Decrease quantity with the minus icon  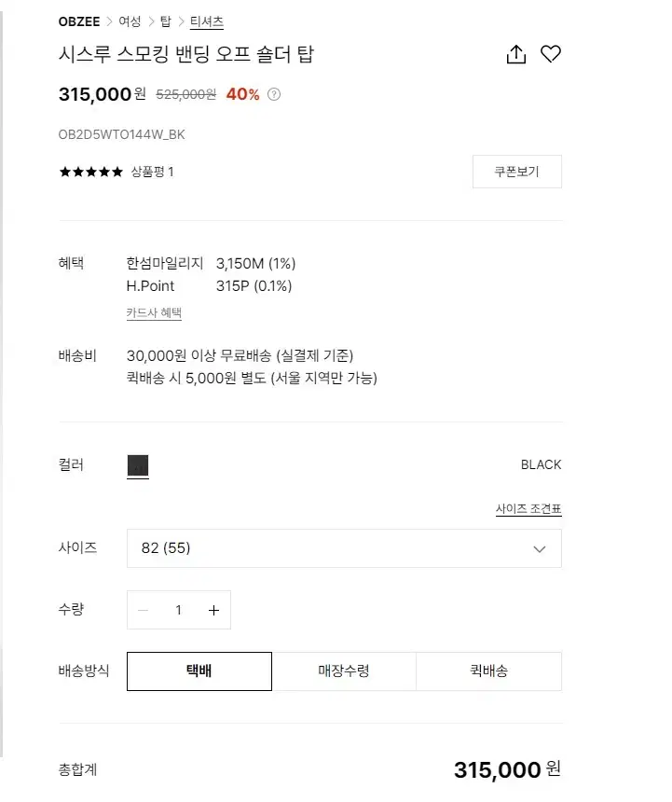(144, 610)
